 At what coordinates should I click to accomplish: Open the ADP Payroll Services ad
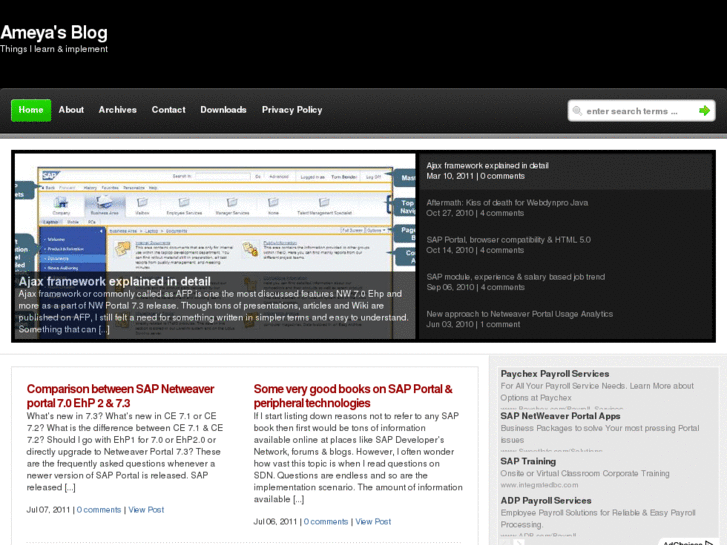(x=546, y=500)
